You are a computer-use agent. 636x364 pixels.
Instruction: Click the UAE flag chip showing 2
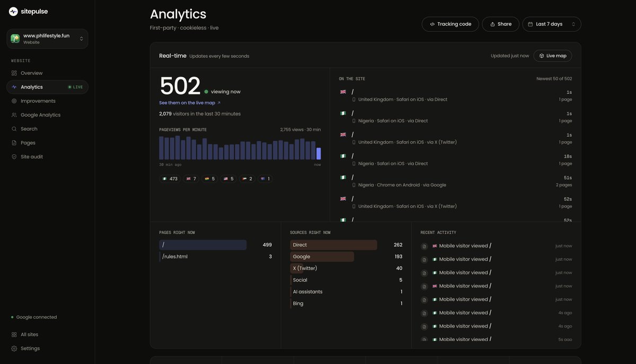tap(247, 179)
